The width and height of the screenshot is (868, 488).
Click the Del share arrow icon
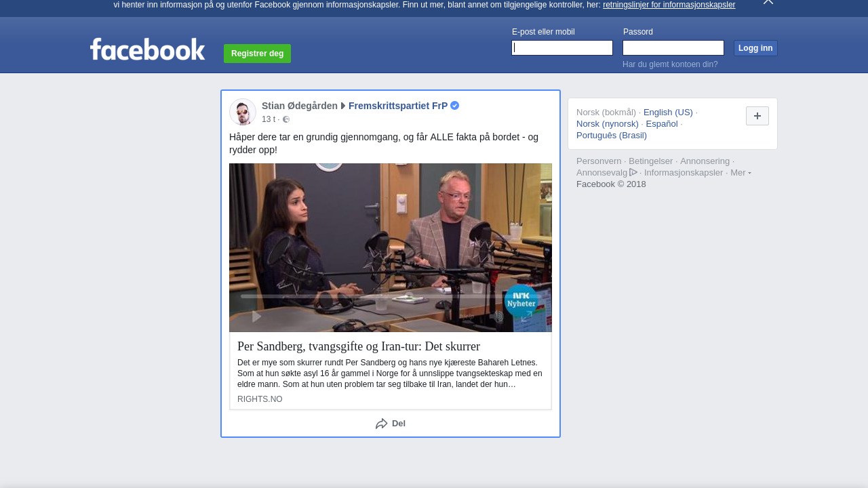pyautogui.click(x=382, y=424)
